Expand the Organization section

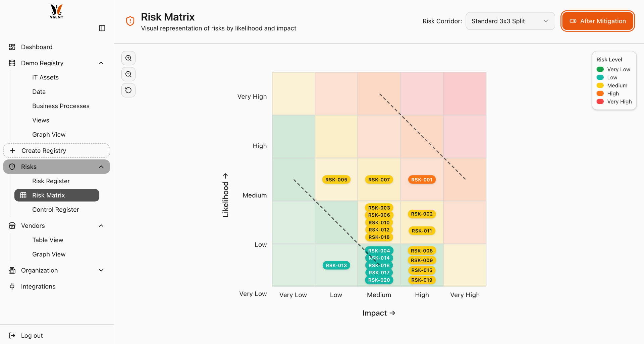[101, 270]
